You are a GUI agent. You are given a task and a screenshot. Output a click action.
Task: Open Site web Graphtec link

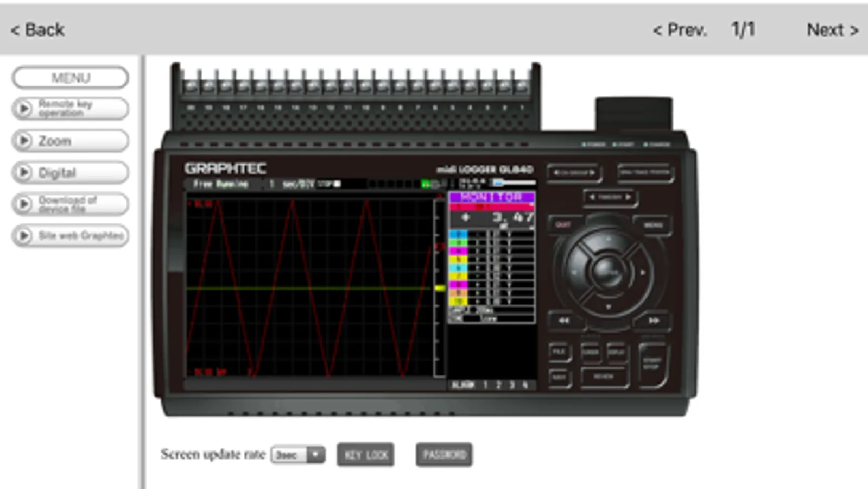pyautogui.click(x=71, y=236)
